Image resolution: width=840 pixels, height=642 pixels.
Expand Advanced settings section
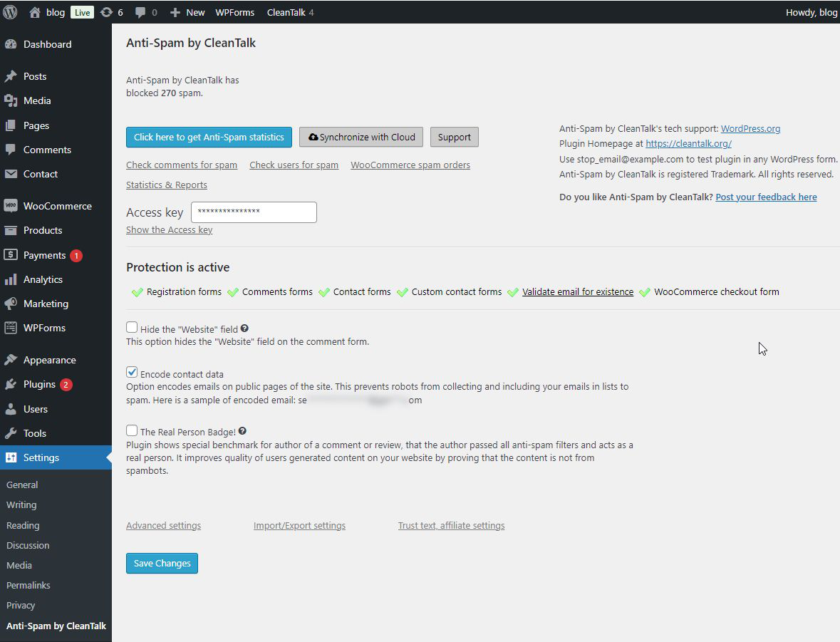coord(163,526)
